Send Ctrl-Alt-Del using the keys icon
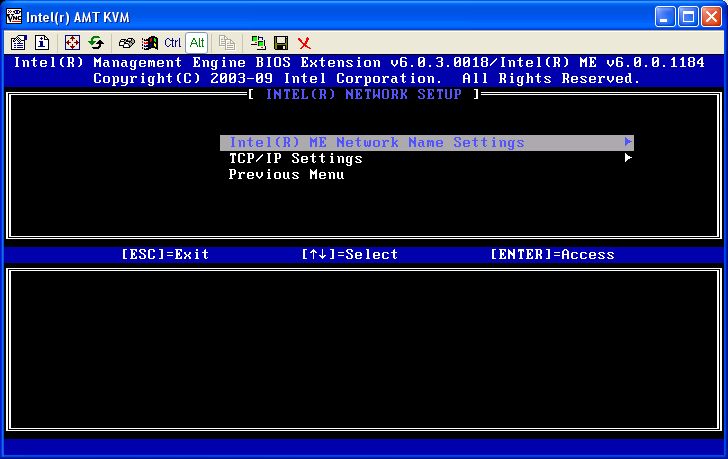The height and width of the screenshot is (459, 728). tap(127, 43)
